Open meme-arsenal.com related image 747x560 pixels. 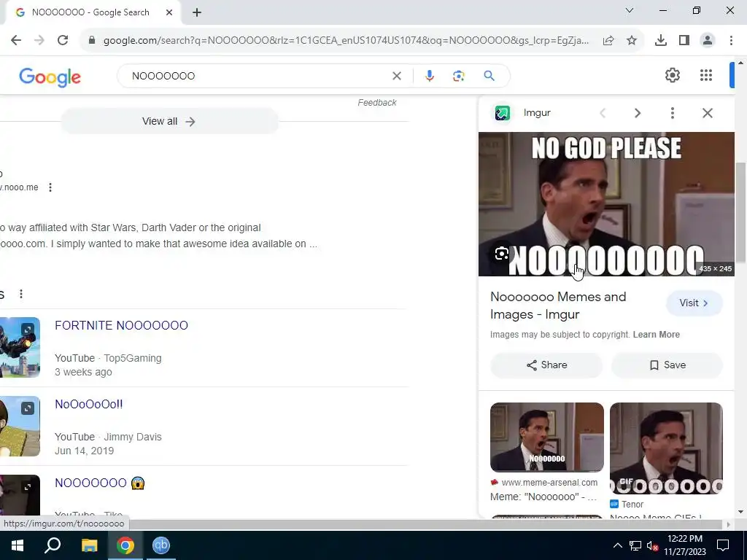(x=547, y=437)
